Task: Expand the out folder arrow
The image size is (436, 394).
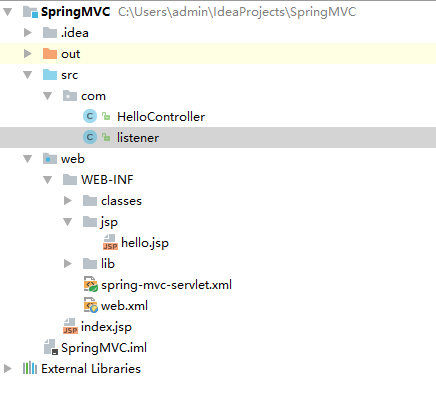Action: (28, 54)
